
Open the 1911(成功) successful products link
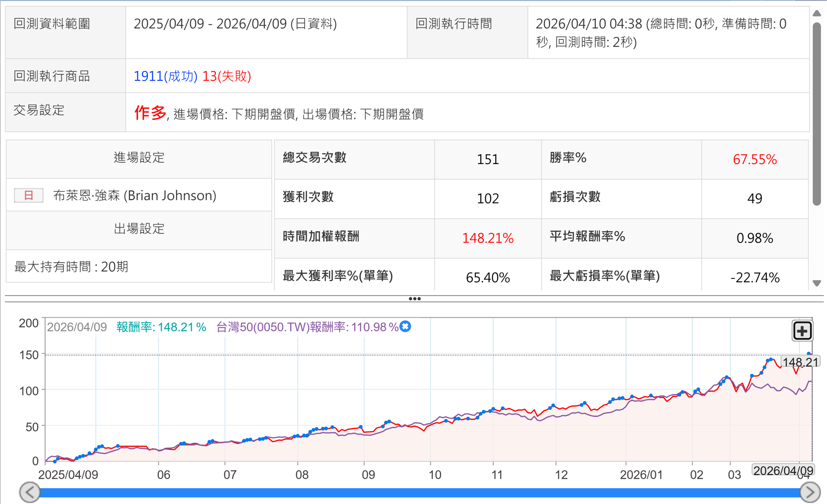165,76
